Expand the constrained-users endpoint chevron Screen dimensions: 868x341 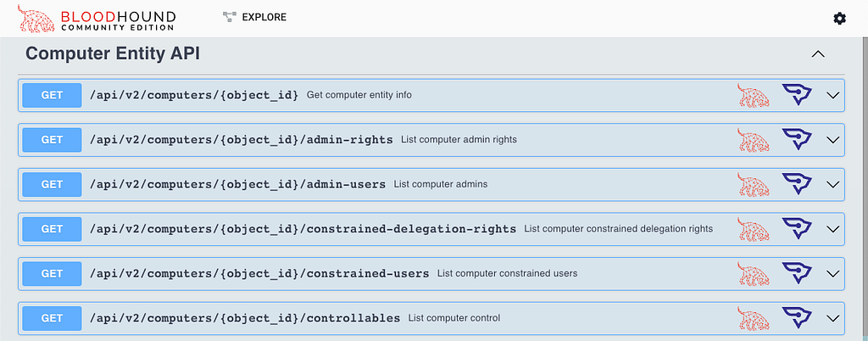pos(833,274)
